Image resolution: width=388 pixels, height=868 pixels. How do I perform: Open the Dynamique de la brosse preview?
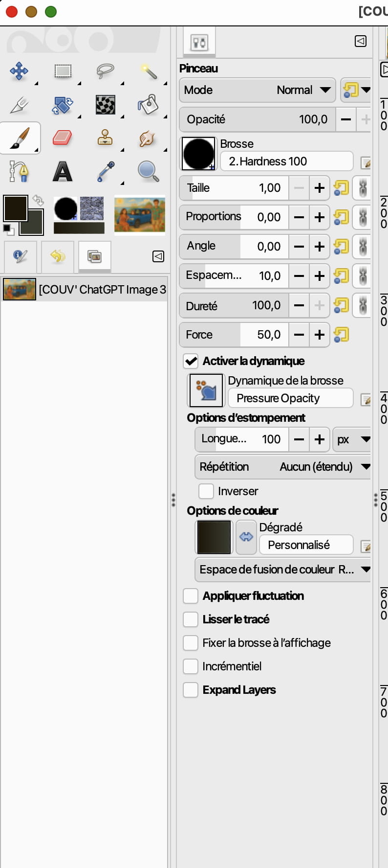(x=206, y=390)
